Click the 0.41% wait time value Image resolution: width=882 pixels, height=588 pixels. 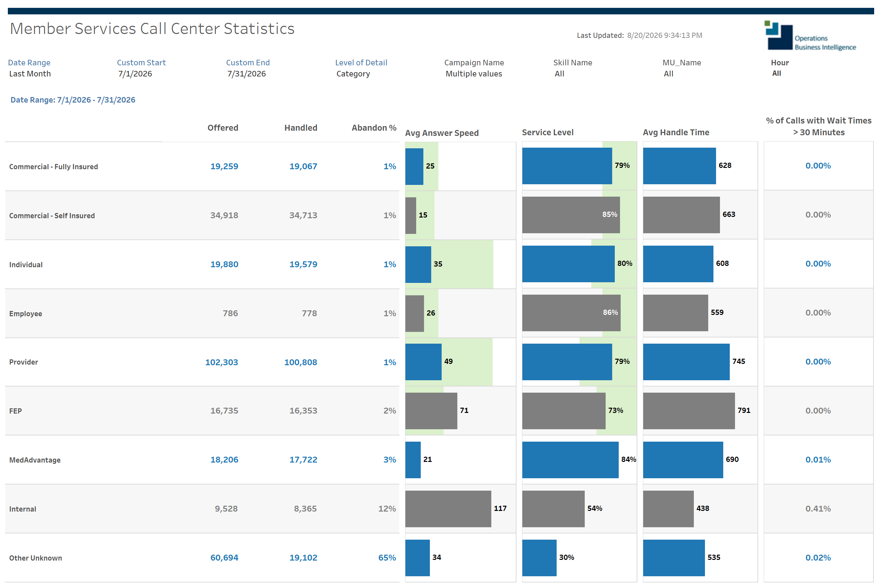pos(818,509)
